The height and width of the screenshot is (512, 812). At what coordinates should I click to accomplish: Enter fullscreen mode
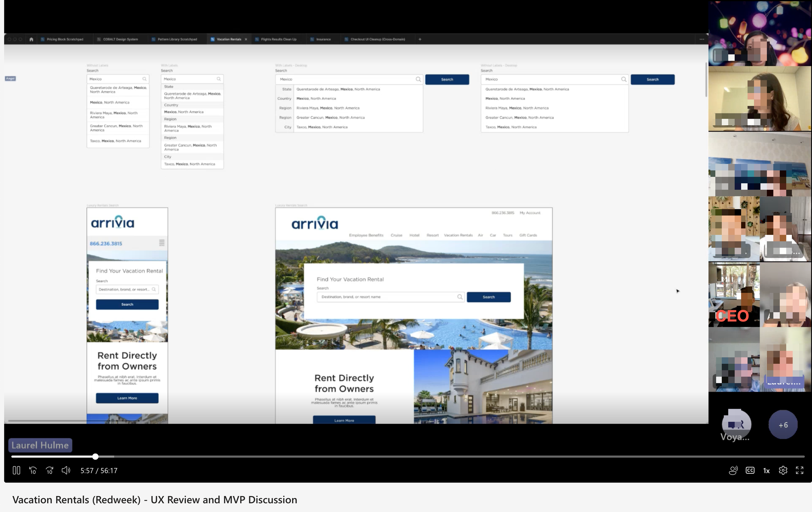click(x=800, y=470)
